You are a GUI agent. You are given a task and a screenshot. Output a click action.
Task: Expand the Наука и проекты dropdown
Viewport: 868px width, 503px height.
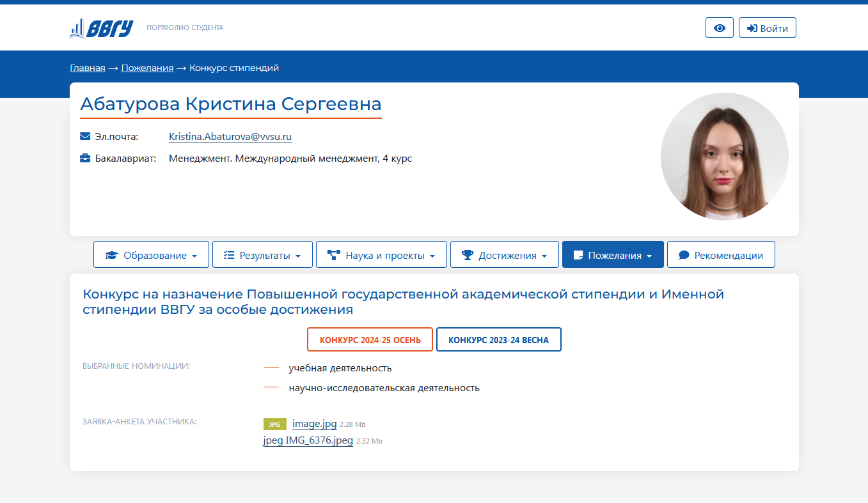point(381,255)
